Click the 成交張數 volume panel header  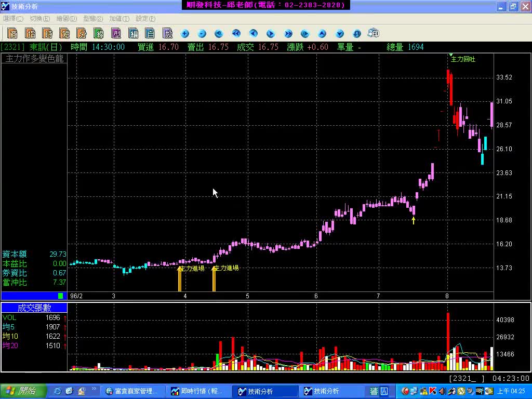tap(34, 308)
